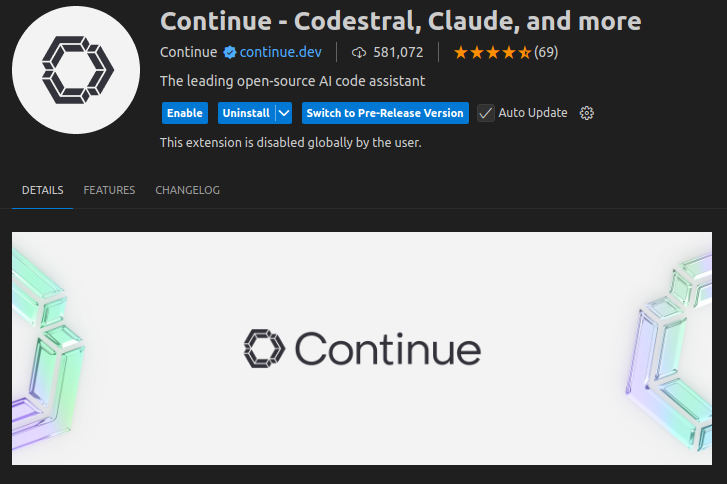This screenshot has width=727, height=484.
Task: Switch to Pre-Release Version
Action: (x=385, y=113)
